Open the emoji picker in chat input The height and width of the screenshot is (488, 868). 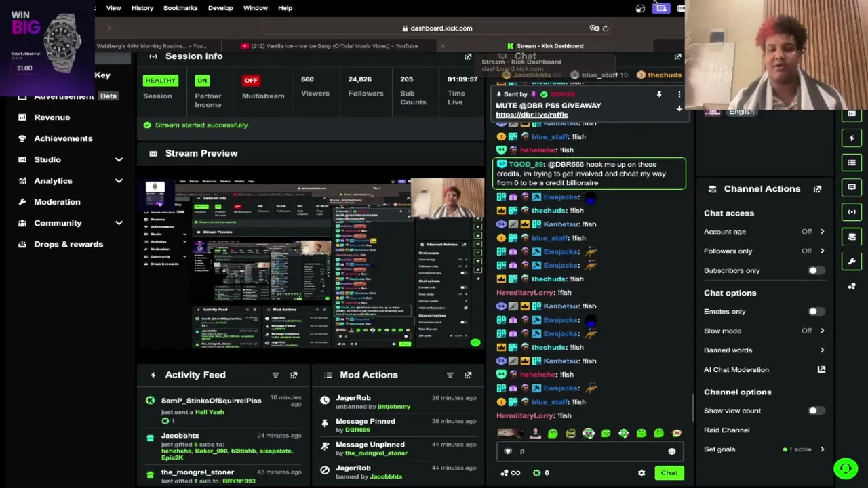click(671, 451)
